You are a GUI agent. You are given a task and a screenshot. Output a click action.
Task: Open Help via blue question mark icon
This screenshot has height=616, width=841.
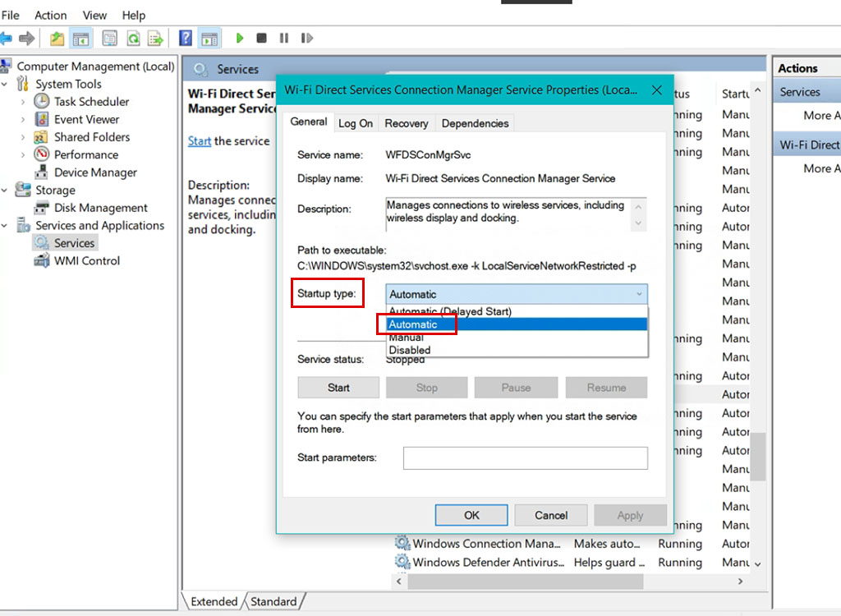[x=186, y=38]
